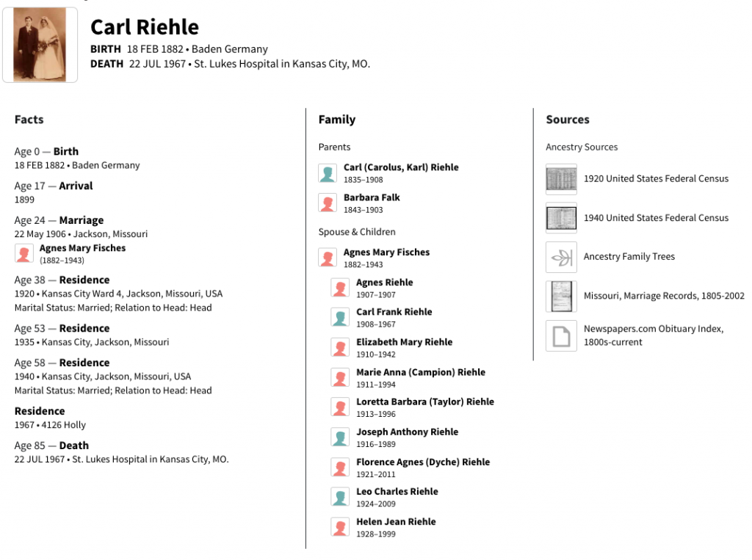
Task: Open Florence Agnes (Dyche) Riehle's profile
Action: [423, 462]
